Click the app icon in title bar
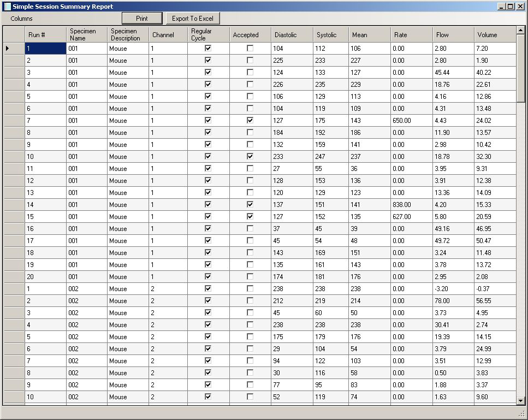This screenshot has height=420, width=528. point(7,7)
